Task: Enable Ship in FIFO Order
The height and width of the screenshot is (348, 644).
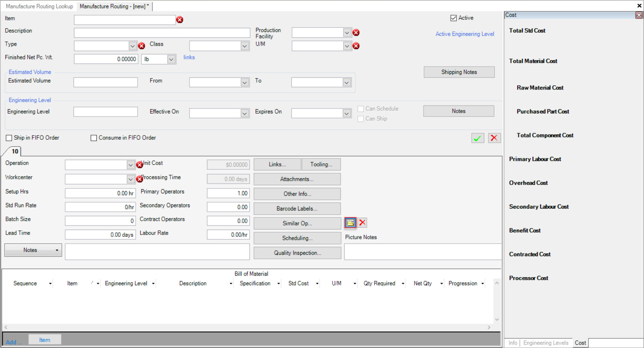Action: coord(9,138)
